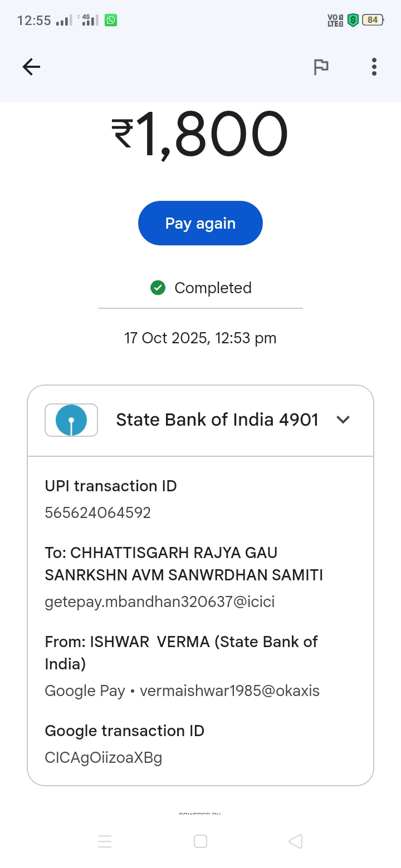Tap the Google transaction ID value
This screenshot has height=868, width=401.
(104, 757)
